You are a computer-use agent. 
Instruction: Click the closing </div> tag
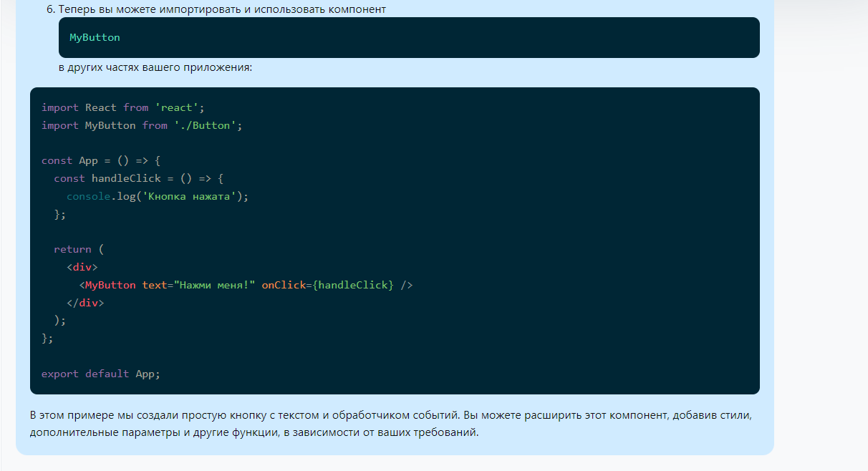(x=85, y=303)
